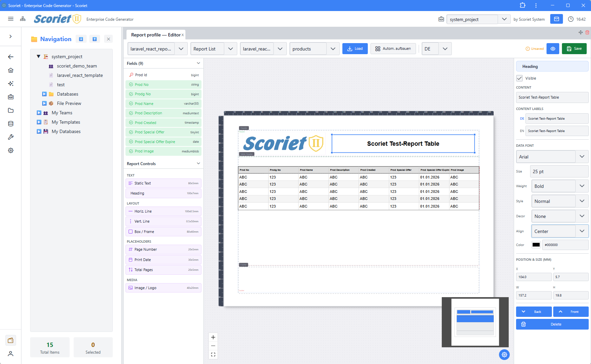
Task: Expand the Databases tree node
Action: (44, 94)
